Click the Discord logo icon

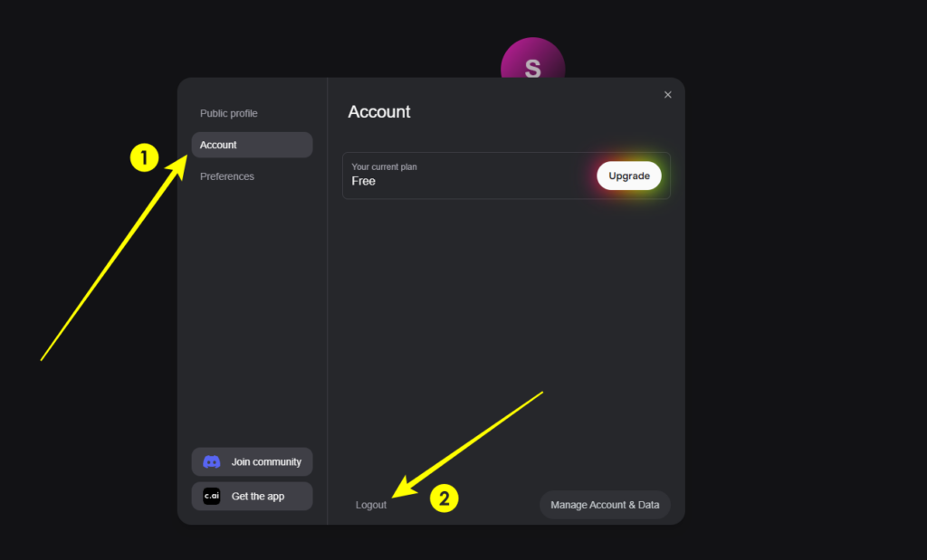[212, 462]
